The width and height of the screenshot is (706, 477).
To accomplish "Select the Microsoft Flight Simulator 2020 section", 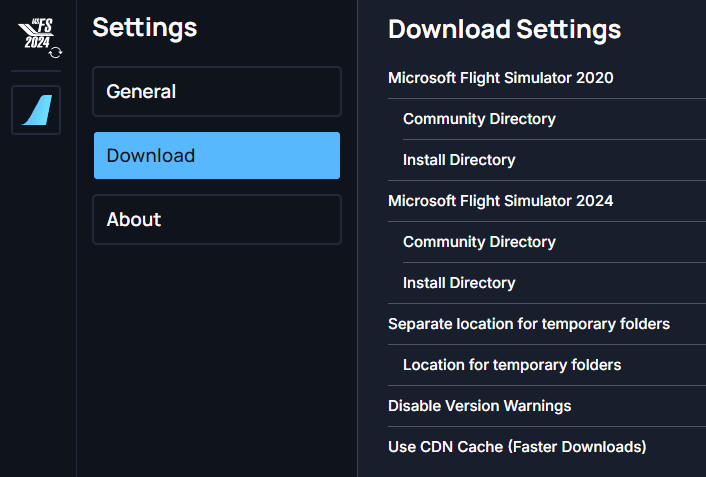I will click(x=500, y=78).
